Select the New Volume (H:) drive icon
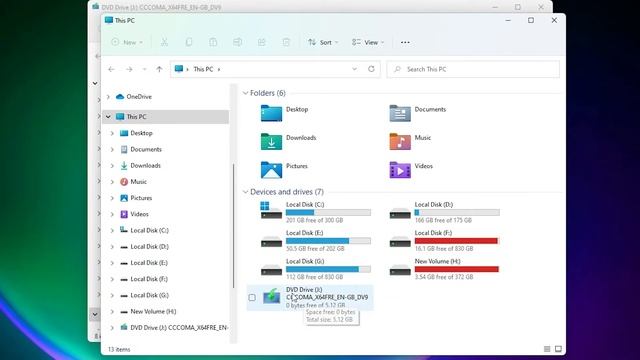This screenshot has width=640, height=360. [x=400, y=270]
